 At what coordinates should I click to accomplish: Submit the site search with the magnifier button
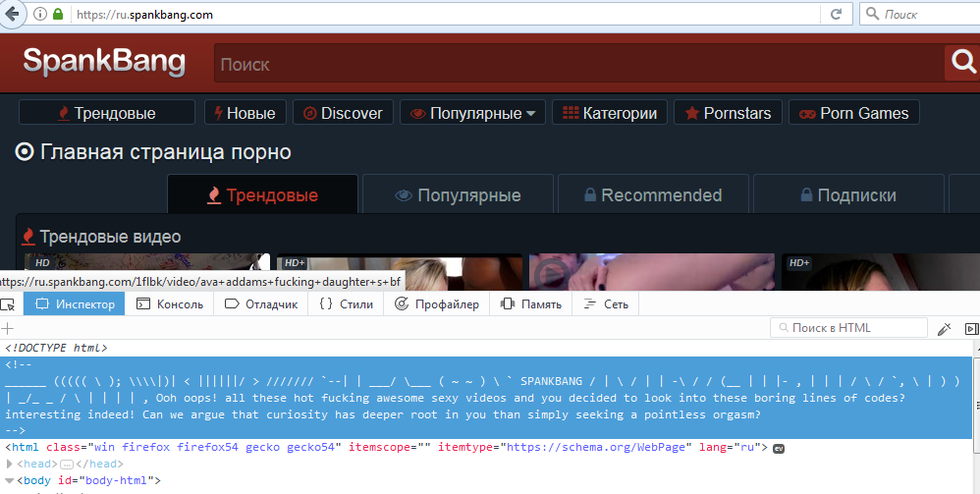(x=962, y=62)
